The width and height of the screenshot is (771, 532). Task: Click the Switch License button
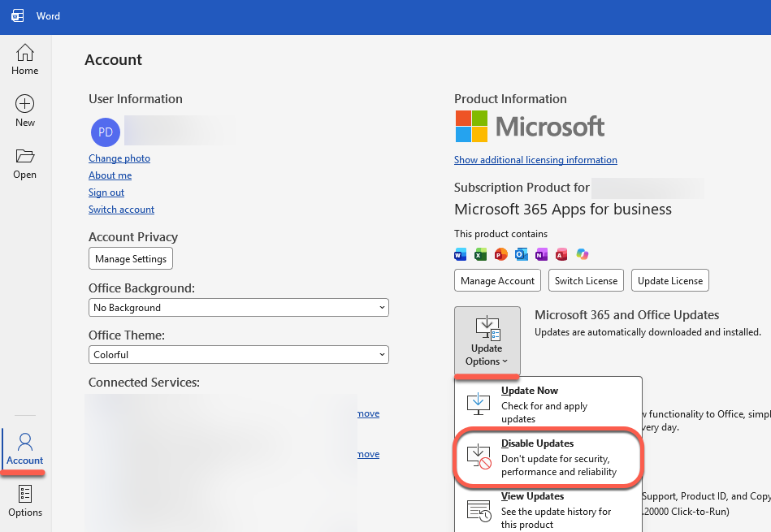click(x=586, y=280)
